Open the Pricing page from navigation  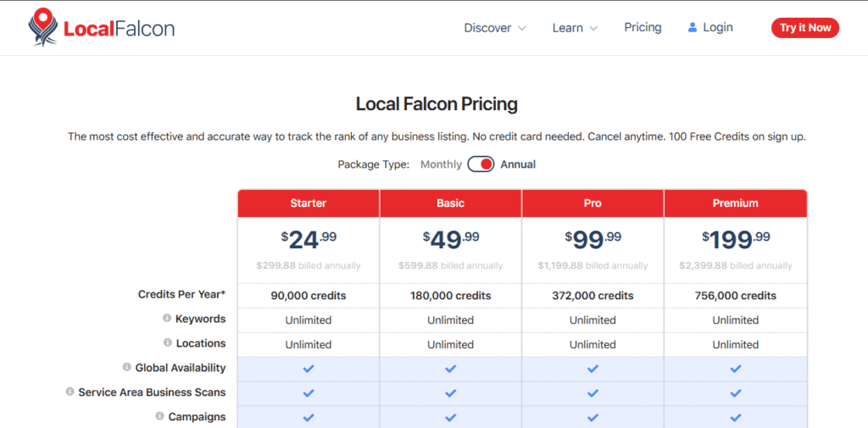click(643, 27)
